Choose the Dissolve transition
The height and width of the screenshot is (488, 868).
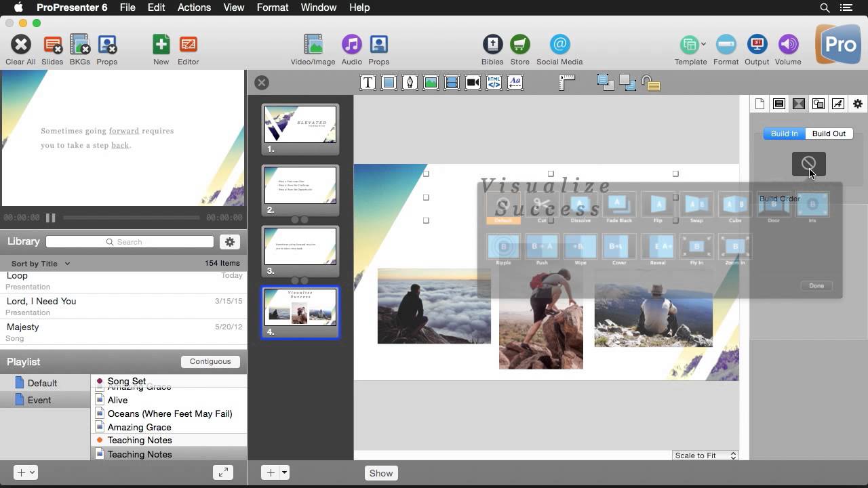tap(580, 207)
